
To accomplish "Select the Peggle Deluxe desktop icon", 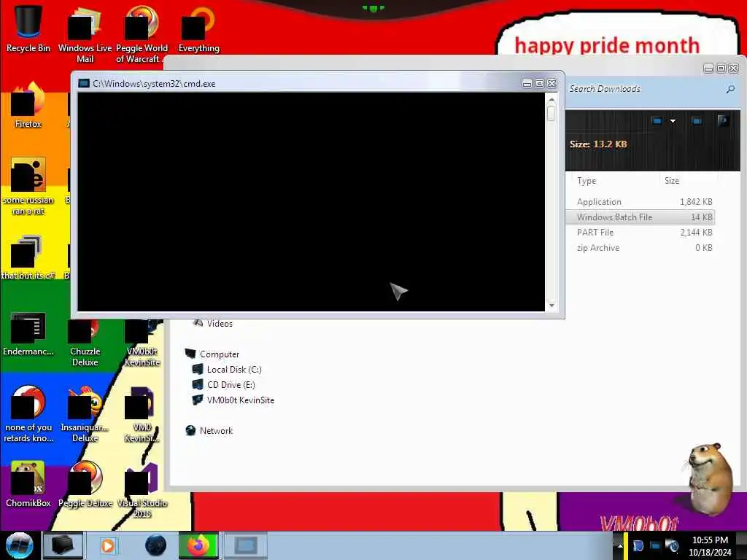I will 85,484.
